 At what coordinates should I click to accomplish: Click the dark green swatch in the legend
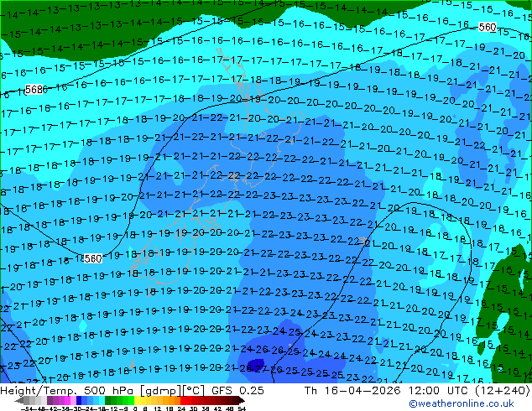coord(108,400)
